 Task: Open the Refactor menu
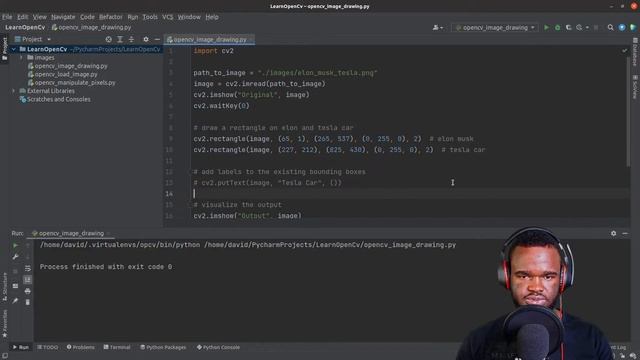pyautogui.click(x=111, y=17)
